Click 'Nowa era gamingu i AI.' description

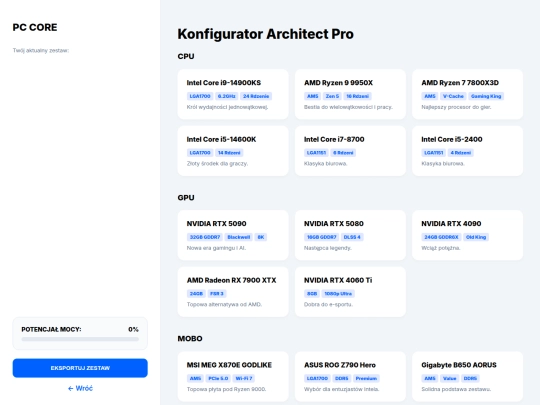click(216, 248)
